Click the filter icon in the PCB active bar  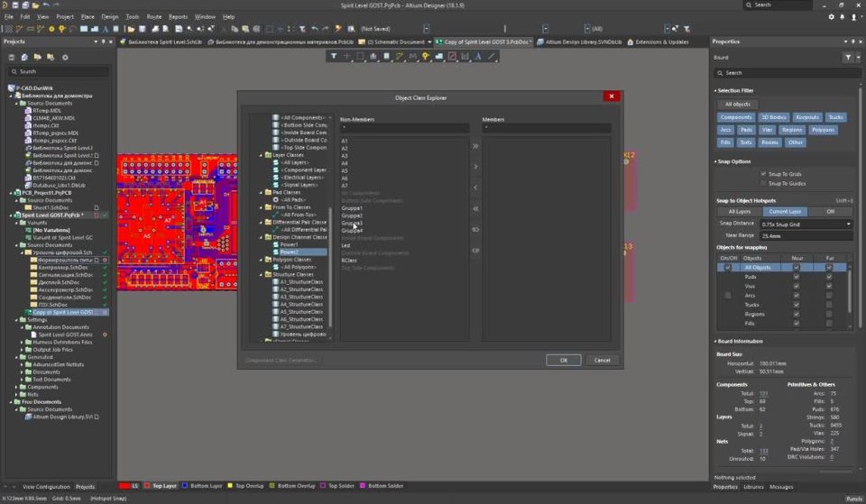334,56
